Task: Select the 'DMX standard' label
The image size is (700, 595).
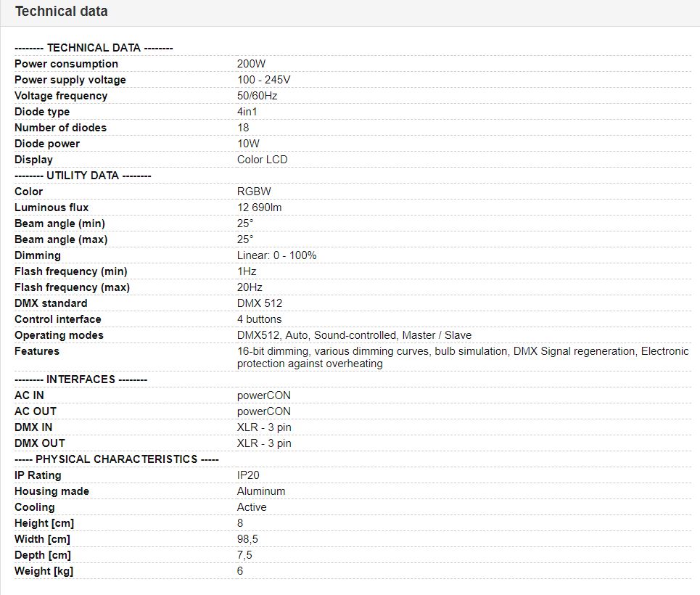Action: pos(51,303)
